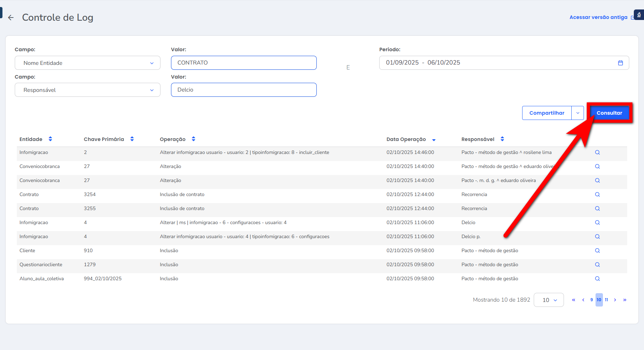
Task: Jump to last page with double arrow
Action: 625,300
